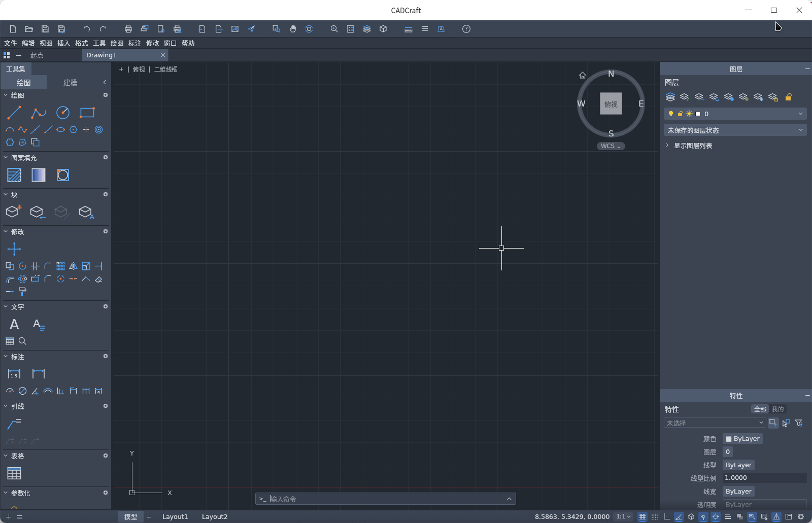The image size is (812, 523).
Task: Select the Move tool in modify panel
Action: [14, 249]
